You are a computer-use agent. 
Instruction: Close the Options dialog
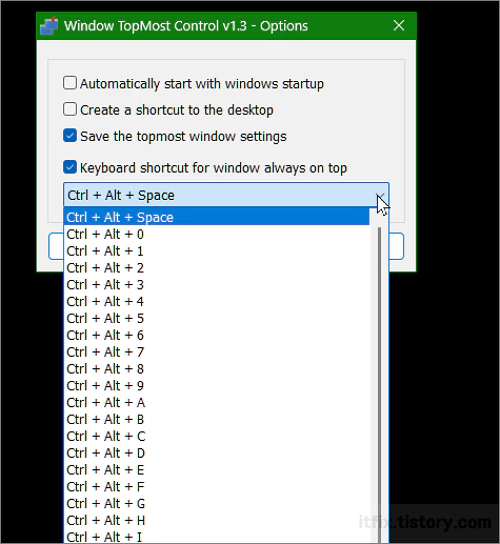399,25
